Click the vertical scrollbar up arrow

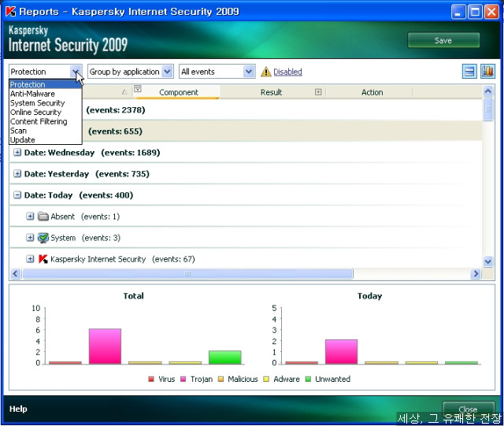[488, 91]
